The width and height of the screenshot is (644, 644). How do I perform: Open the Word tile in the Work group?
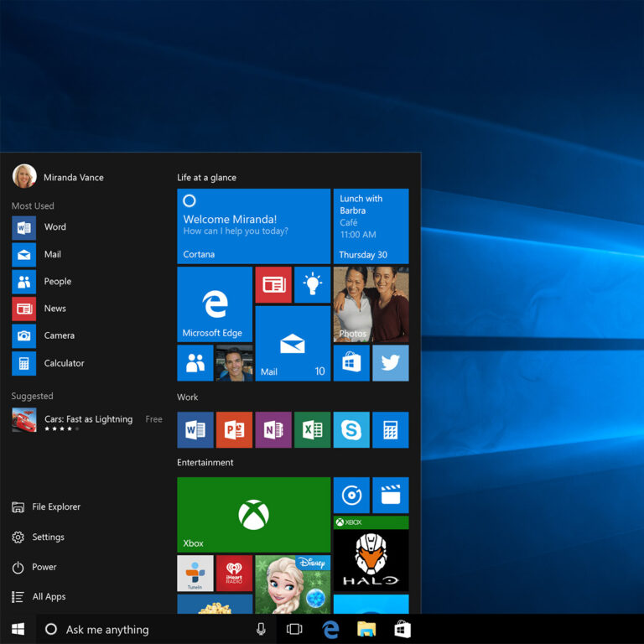[x=195, y=429]
